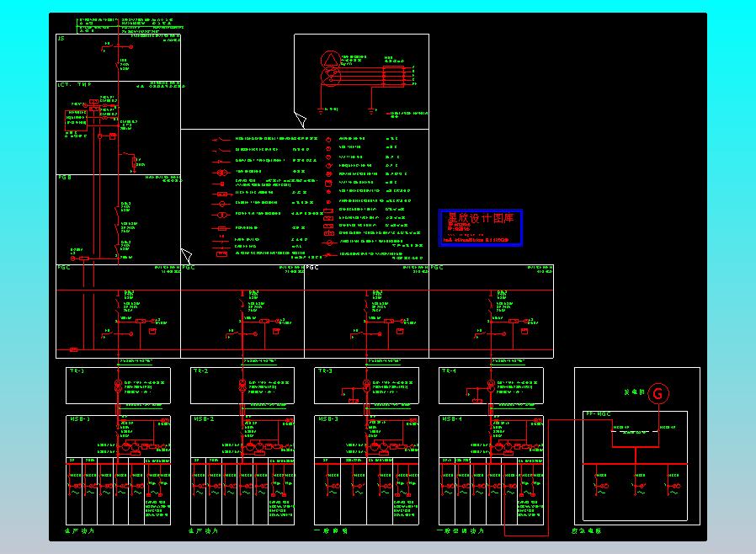Select the MSB-3 switchboard label
The image size is (756, 554).
[x=327, y=418]
